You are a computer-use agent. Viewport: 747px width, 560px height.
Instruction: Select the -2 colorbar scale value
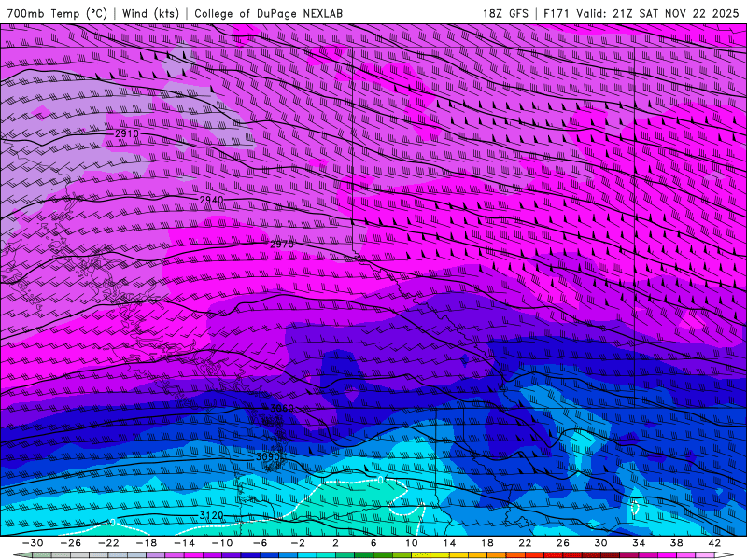pyautogui.click(x=298, y=543)
